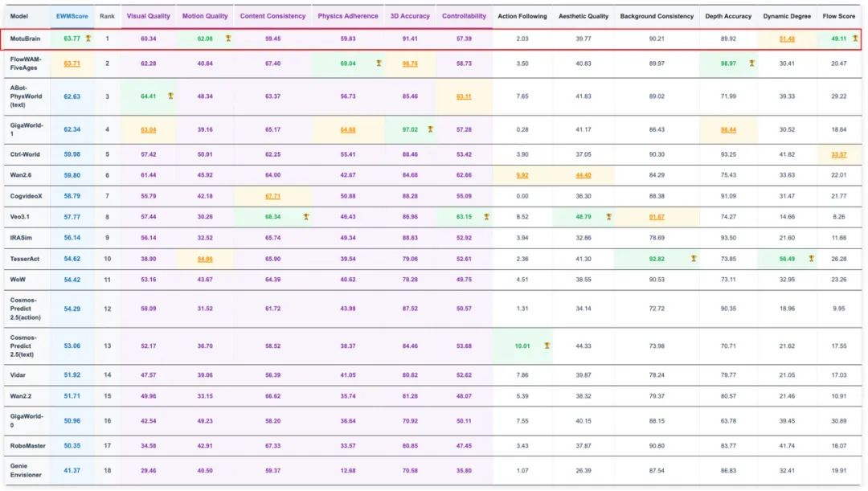Sort by the Model column header
This screenshot has width=868, height=491.
pos(18,16)
